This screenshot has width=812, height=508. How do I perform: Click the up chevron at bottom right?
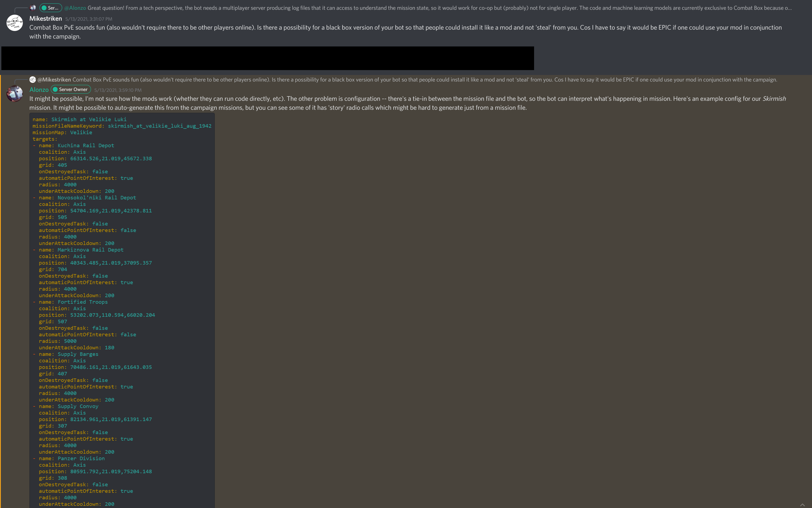click(x=802, y=505)
